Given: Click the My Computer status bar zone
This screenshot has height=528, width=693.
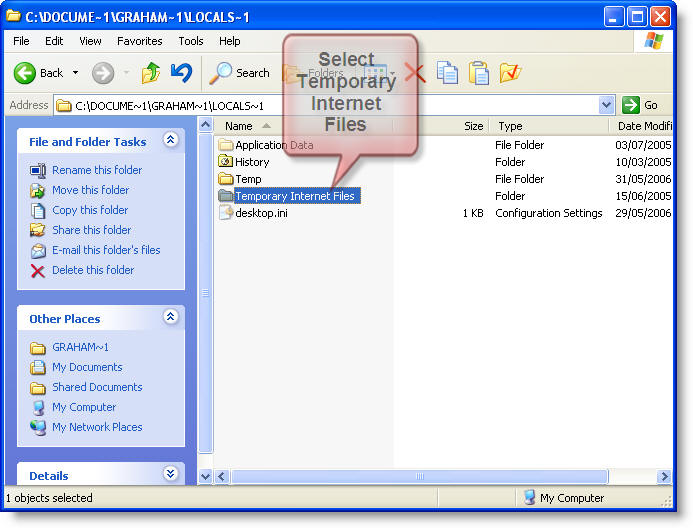Looking at the screenshot, I should coord(564,498).
